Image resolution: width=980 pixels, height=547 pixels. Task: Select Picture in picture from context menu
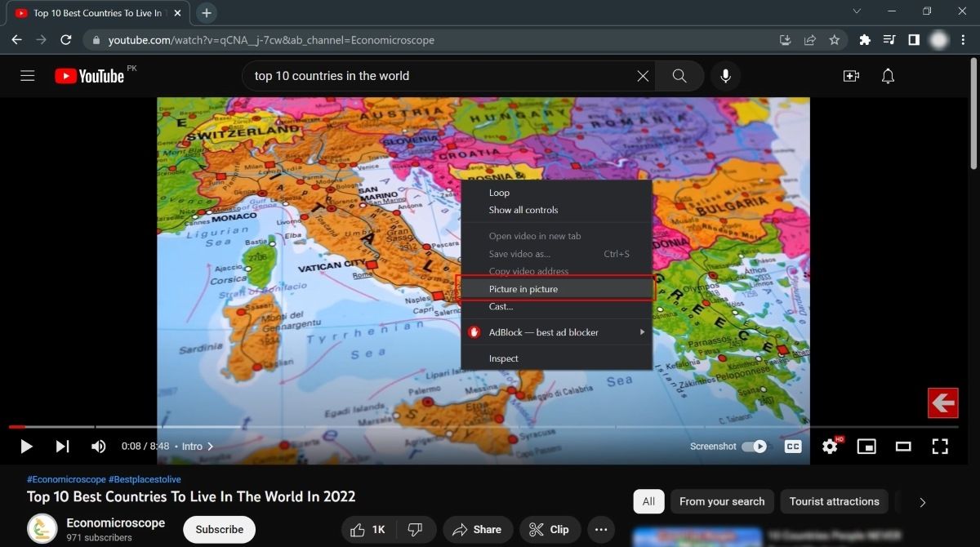[x=523, y=288]
